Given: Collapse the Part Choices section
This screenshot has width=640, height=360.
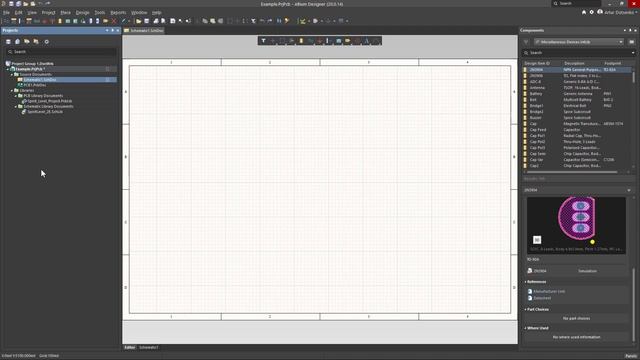Looking at the screenshot, I should [525, 309].
